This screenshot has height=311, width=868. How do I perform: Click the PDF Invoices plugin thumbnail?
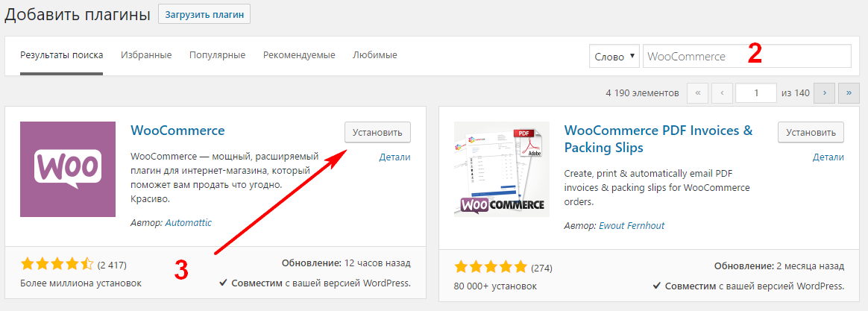click(502, 169)
